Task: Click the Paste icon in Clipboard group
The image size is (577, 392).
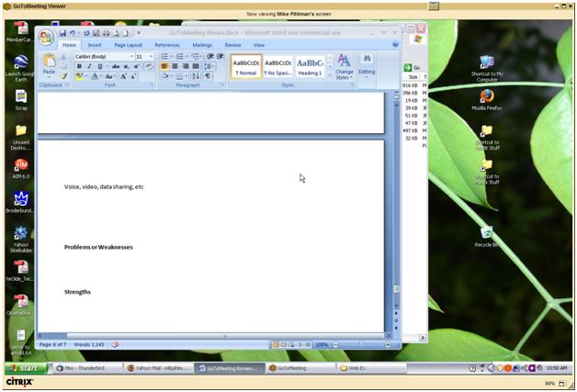Action: 49,64
